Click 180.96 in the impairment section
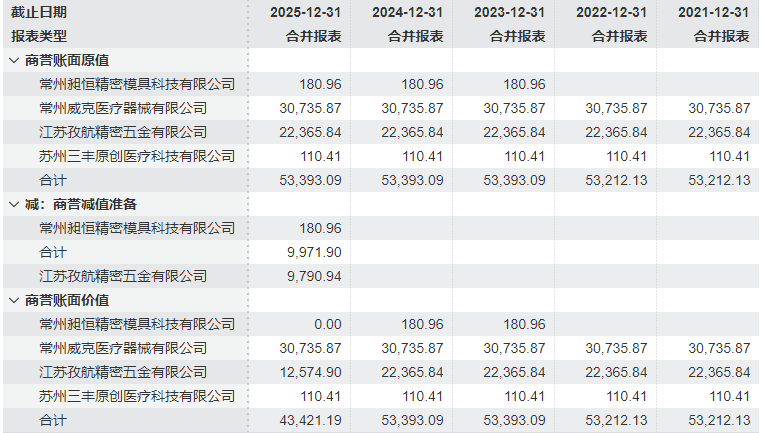 tap(321, 228)
